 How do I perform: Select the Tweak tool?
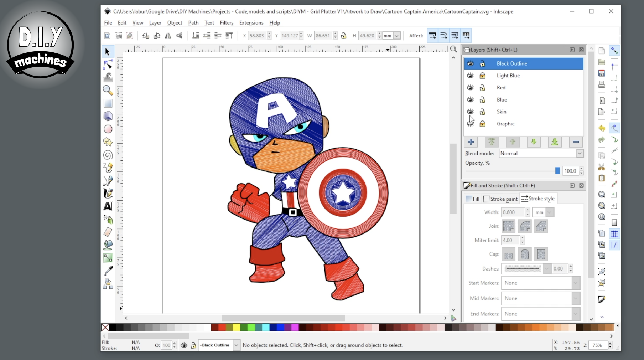click(x=108, y=77)
